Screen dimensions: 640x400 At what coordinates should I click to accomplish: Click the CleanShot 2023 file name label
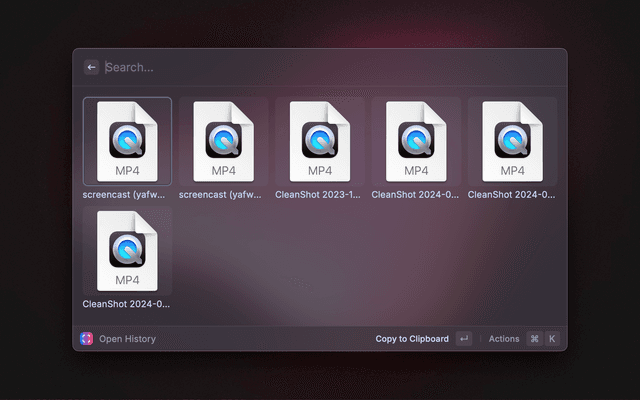click(x=319, y=195)
